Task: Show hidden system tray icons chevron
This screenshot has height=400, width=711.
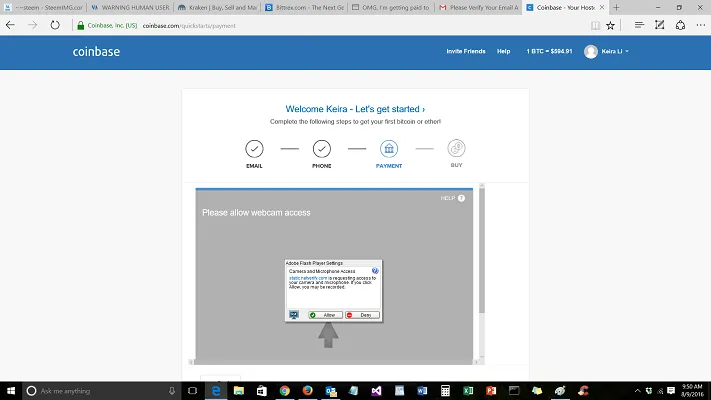Action: coord(637,391)
